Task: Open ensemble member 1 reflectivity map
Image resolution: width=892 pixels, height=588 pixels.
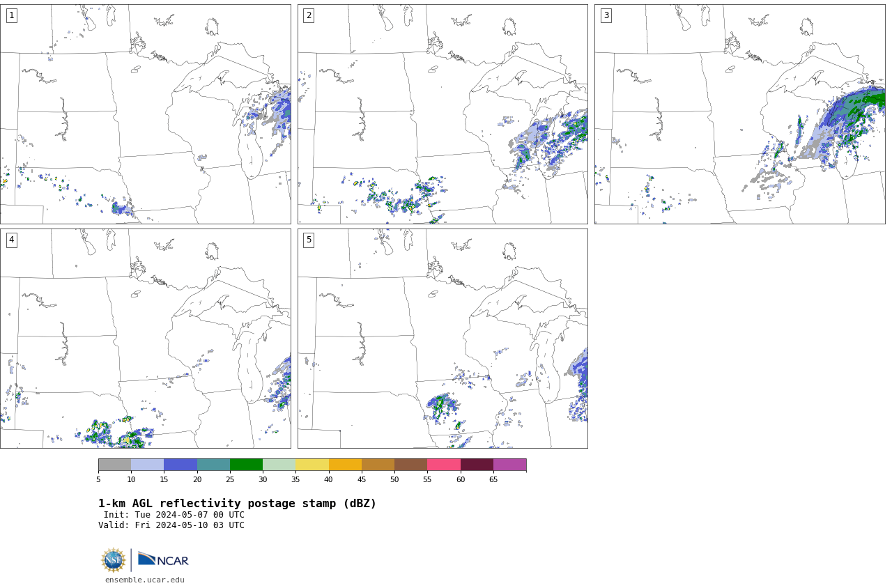Action: (x=145, y=114)
